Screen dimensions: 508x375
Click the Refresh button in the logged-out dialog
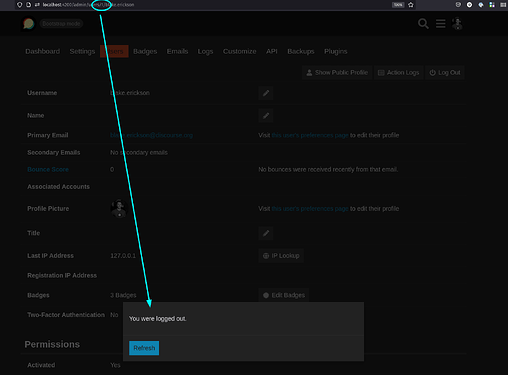pos(144,348)
